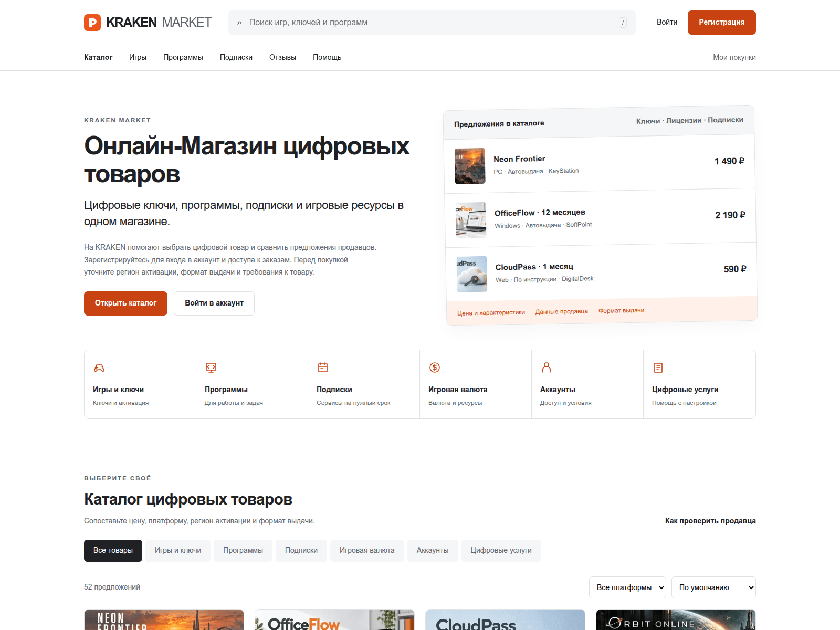Open Подписки in the top navigation
This screenshot has height=630, width=840.
tap(236, 57)
